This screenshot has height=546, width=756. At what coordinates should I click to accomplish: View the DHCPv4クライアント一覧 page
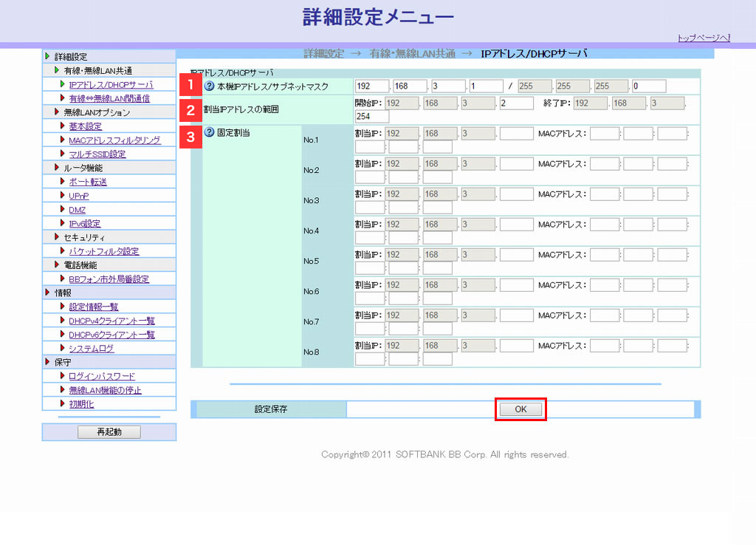click(x=111, y=321)
